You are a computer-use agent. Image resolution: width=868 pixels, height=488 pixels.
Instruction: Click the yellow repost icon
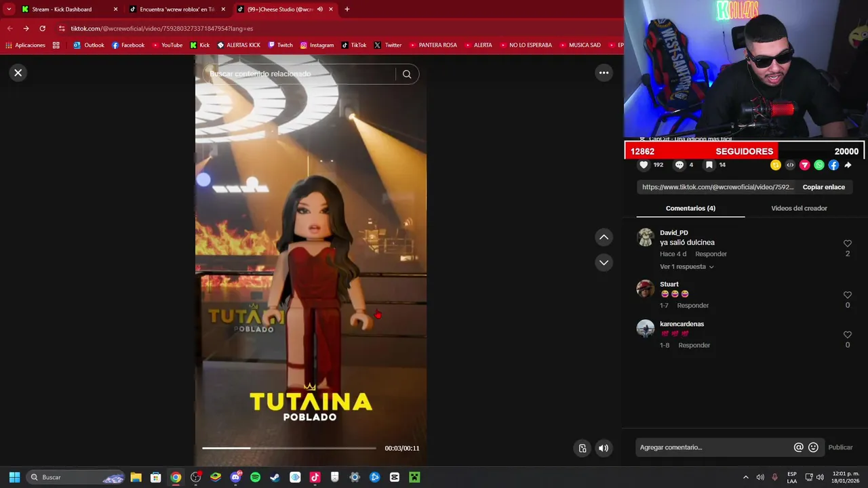click(776, 165)
